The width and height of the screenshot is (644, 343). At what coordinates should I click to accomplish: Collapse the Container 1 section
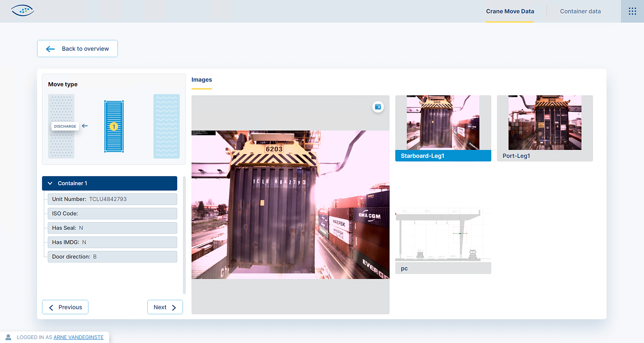[50, 183]
